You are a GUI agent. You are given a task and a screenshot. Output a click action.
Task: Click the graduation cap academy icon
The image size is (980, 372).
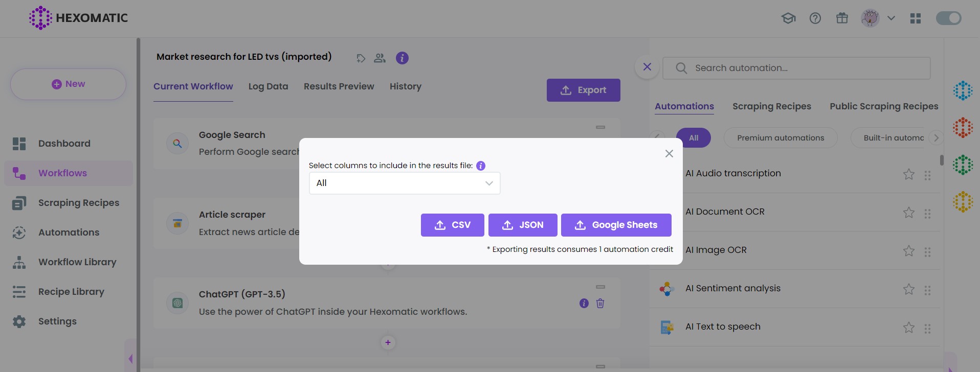click(788, 18)
